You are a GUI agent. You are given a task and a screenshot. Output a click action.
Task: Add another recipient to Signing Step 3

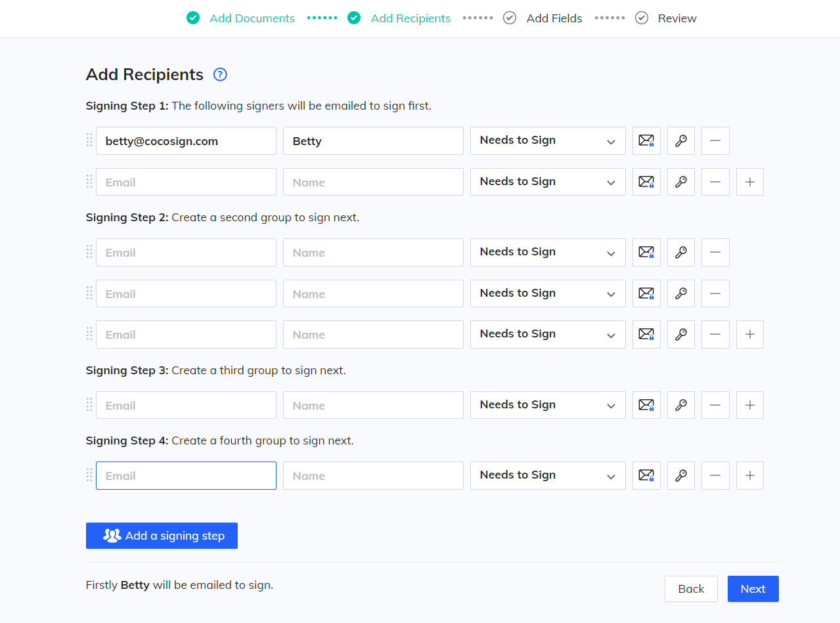(x=750, y=405)
